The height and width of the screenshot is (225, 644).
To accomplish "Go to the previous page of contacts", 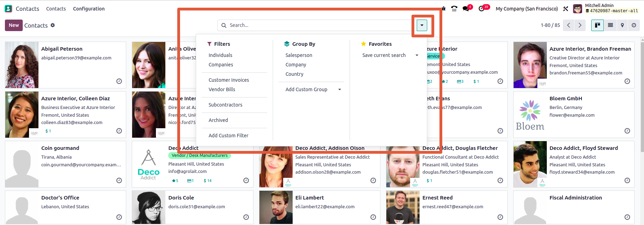I will [568, 25].
